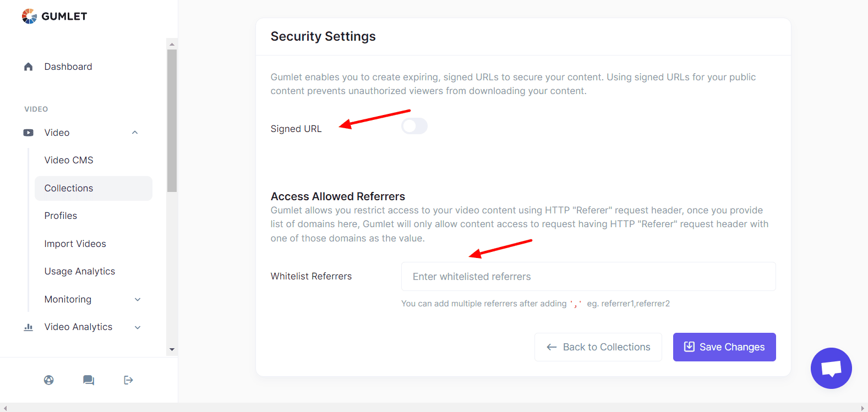Open Usage Analytics in sidebar
Image resolution: width=868 pixels, height=412 pixels.
point(80,271)
